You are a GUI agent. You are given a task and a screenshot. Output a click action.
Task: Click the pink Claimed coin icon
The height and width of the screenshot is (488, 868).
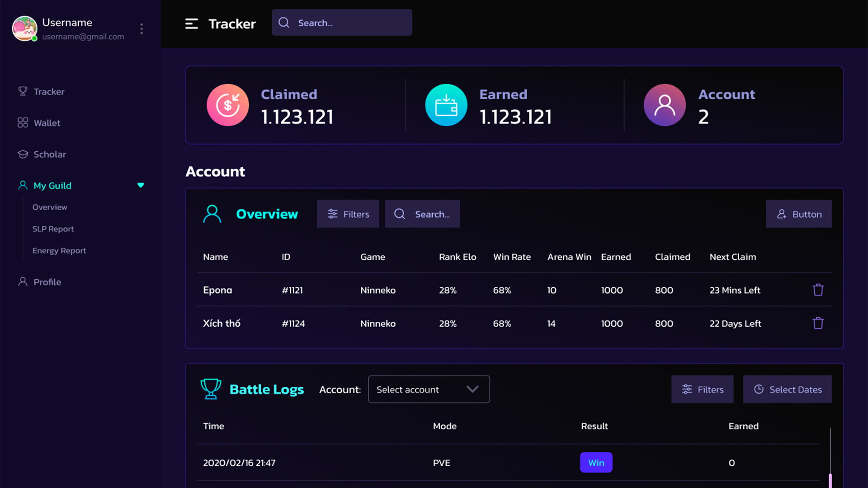click(x=228, y=105)
